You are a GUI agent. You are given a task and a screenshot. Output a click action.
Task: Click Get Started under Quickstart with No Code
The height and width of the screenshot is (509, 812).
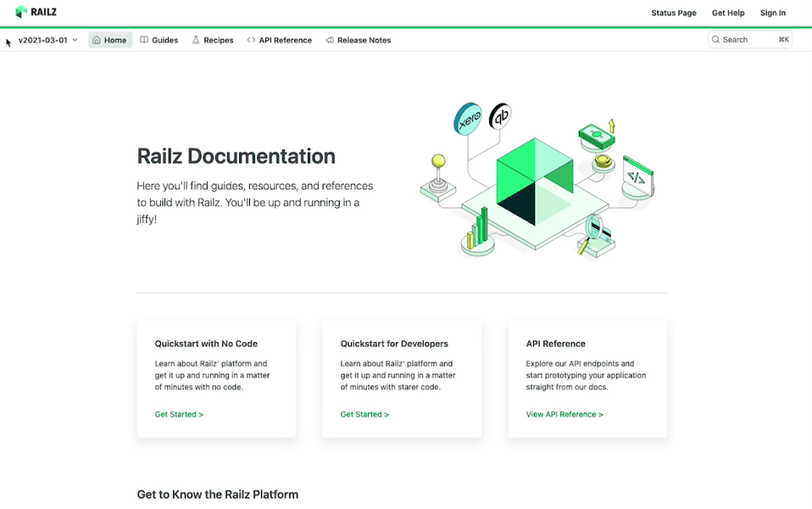coord(179,414)
